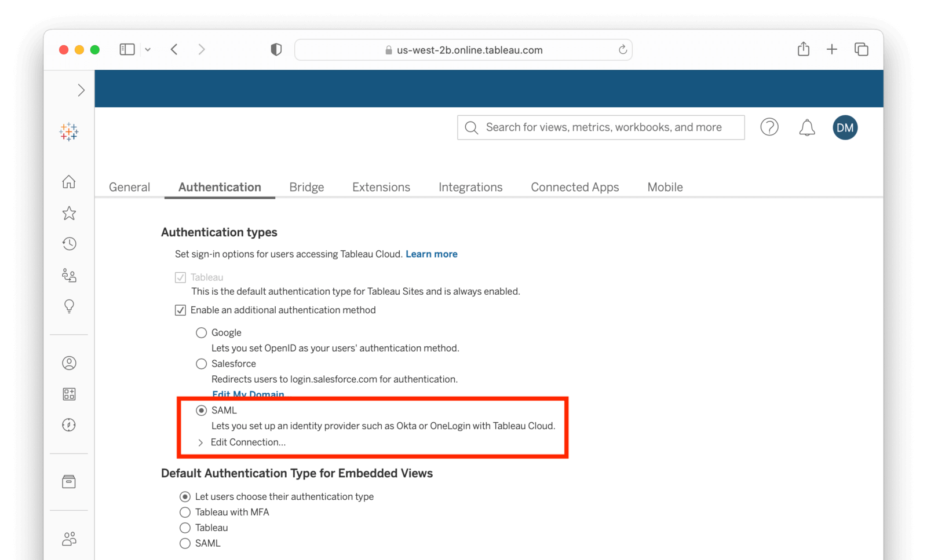
Task: Open Safari privacy report shield
Action: click(276, 50)
